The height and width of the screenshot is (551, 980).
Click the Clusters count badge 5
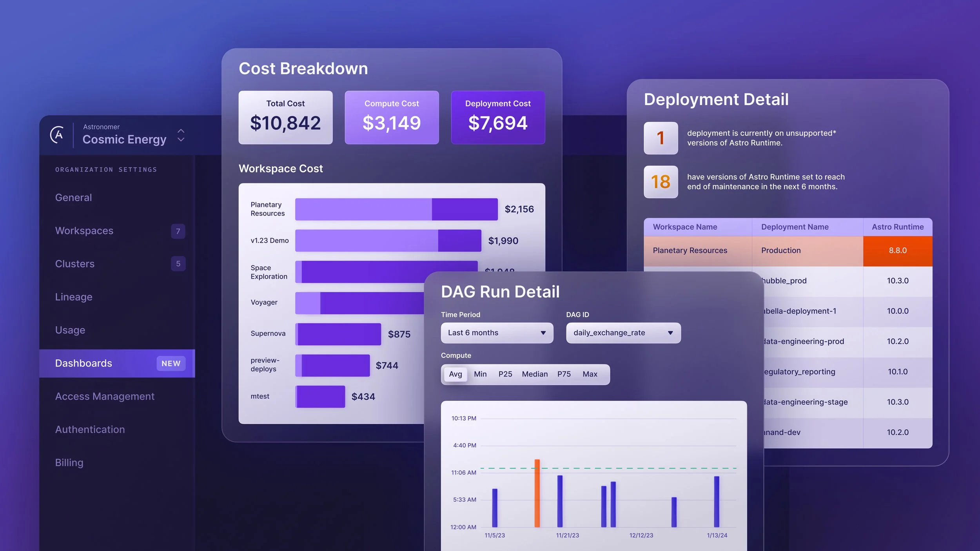[178, 264]
